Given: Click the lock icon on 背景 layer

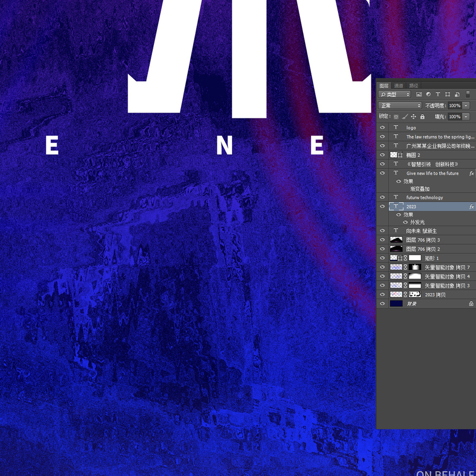Looking at the screenshot, I should click(x=471, y=303).
